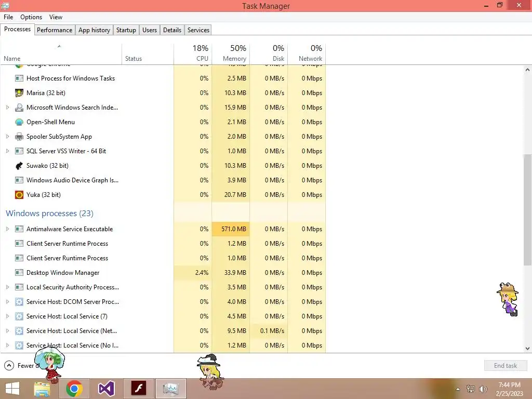Select the 571.0 MB memory cell
The height and width of the screenshot is (399, 532).
[x=231, y=229]
